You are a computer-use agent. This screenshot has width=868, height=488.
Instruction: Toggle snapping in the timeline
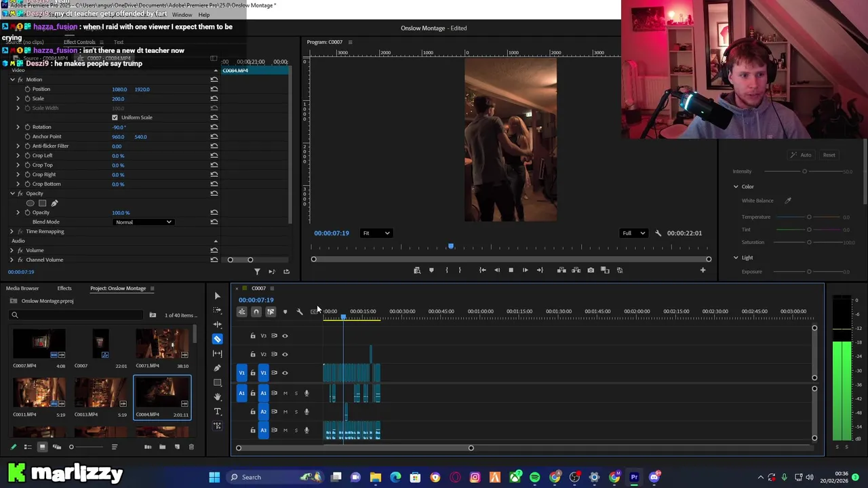pos(256,312)
